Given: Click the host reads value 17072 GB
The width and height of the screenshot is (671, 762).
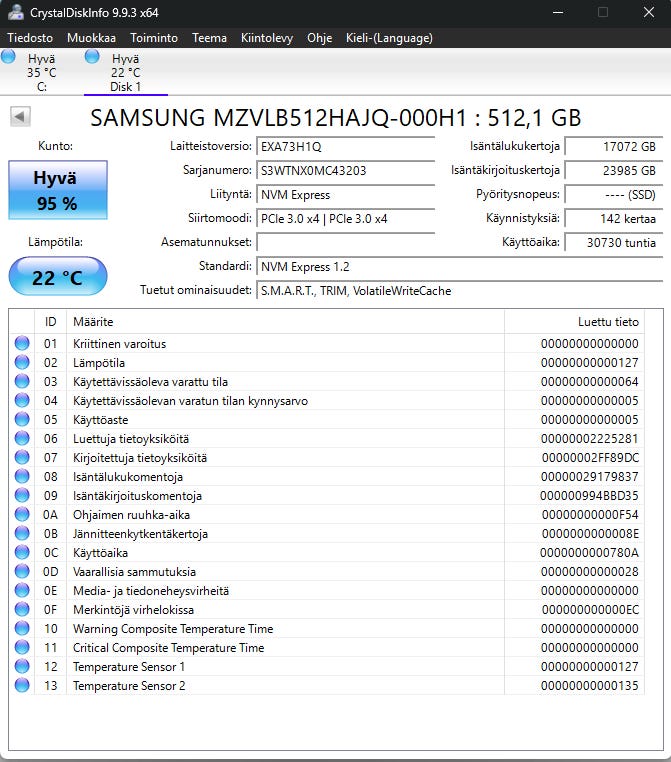Looking at the screenshot, I should [614, 146].
